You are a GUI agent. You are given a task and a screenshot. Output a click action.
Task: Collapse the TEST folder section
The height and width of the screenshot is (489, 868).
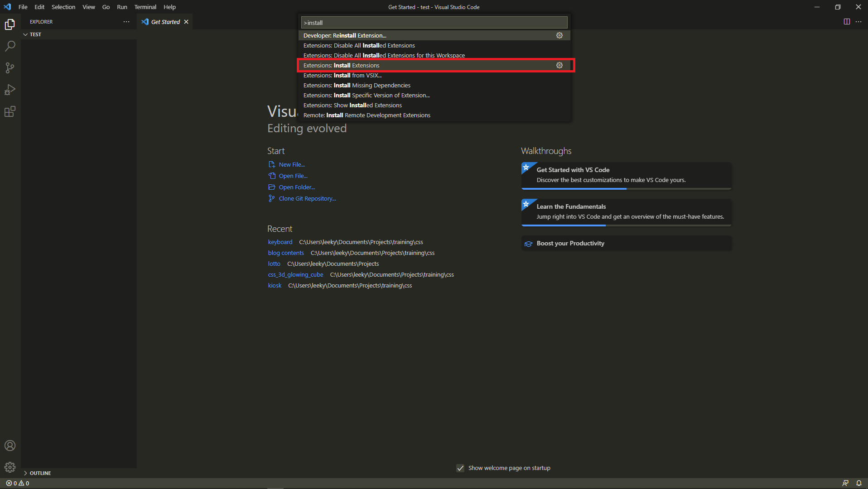tap(79, 34)
